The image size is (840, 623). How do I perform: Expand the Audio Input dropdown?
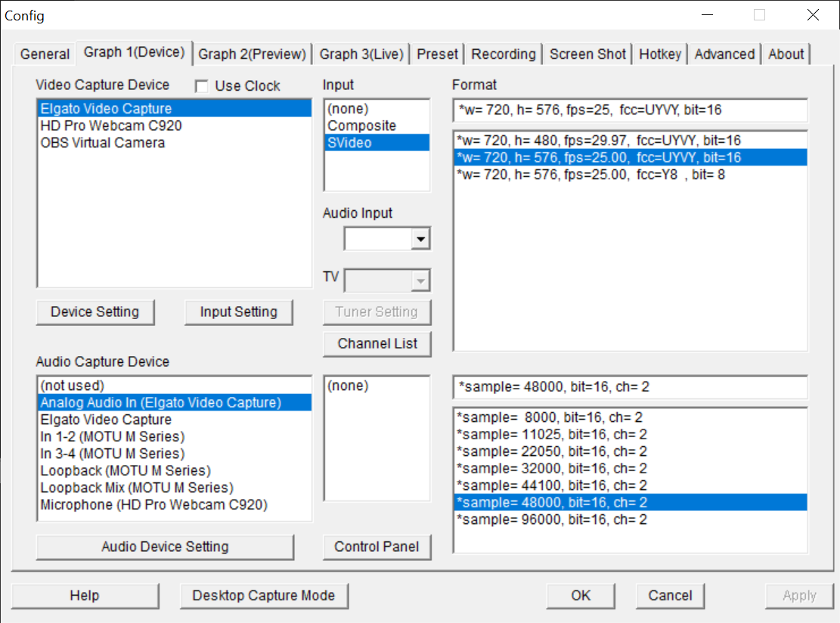click(x=420, y=239)
